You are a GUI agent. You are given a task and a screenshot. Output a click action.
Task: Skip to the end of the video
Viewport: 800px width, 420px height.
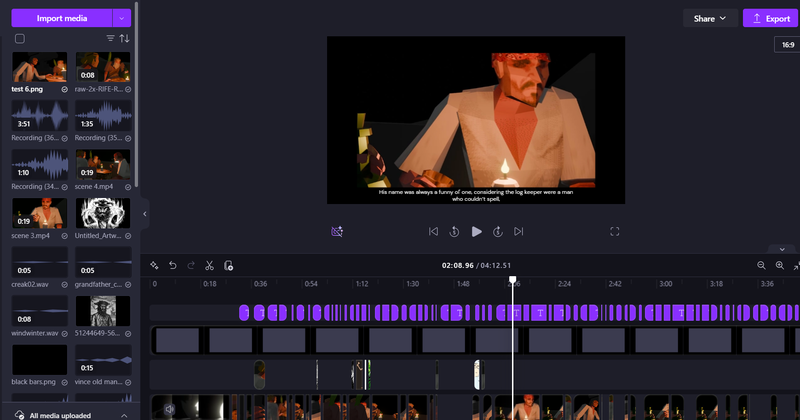pyautogui.click(x=518, y=232)
